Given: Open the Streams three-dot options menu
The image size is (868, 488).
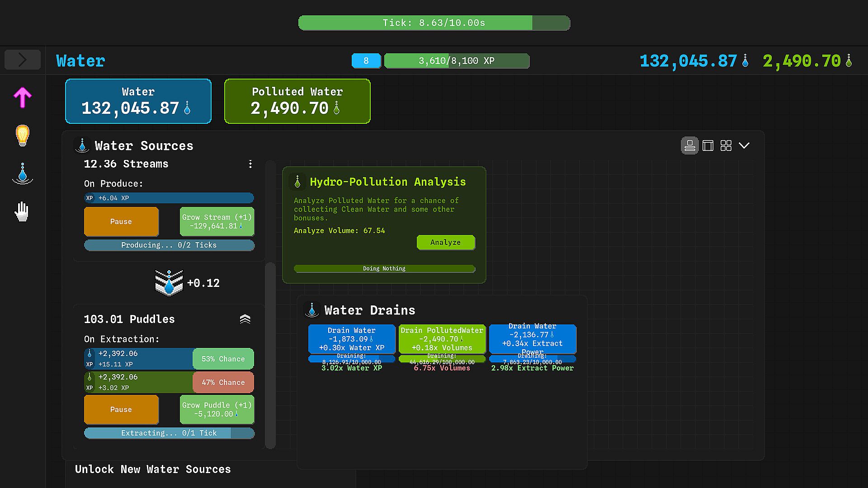Looking at the screenshot, I should click(250, 164).
